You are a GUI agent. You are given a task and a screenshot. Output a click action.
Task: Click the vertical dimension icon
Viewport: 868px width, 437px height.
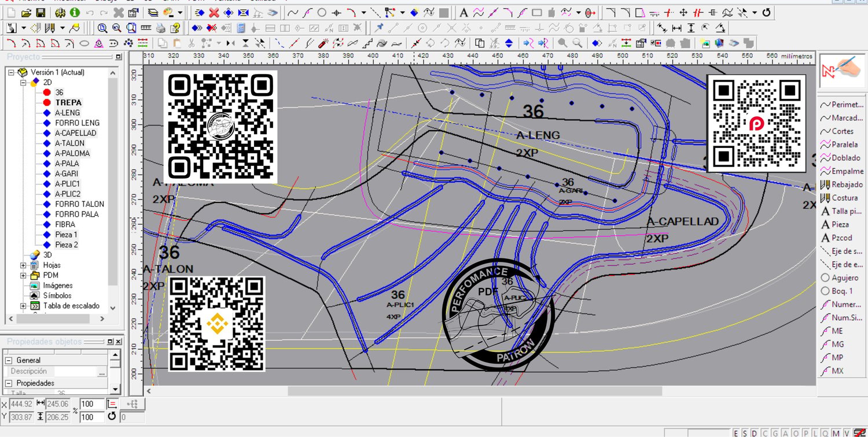point(691,28)
